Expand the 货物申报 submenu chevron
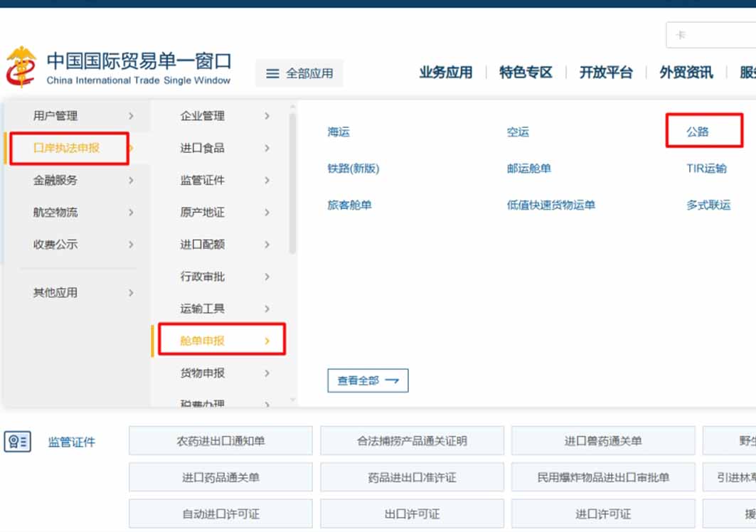 [268, 373]
